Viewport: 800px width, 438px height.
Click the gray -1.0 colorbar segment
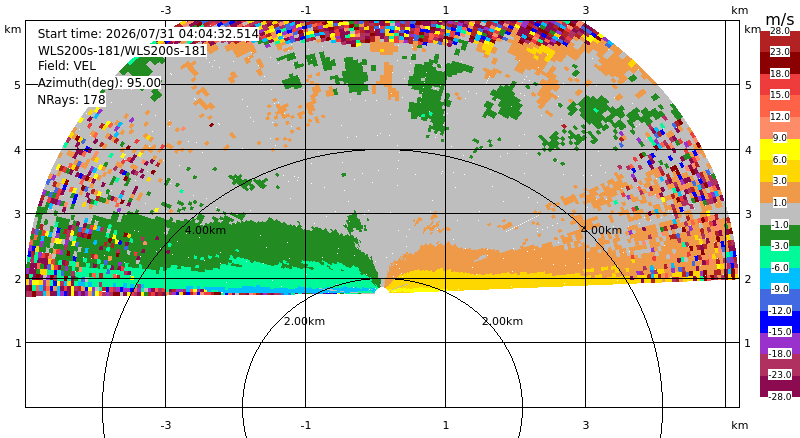(780, 213)
